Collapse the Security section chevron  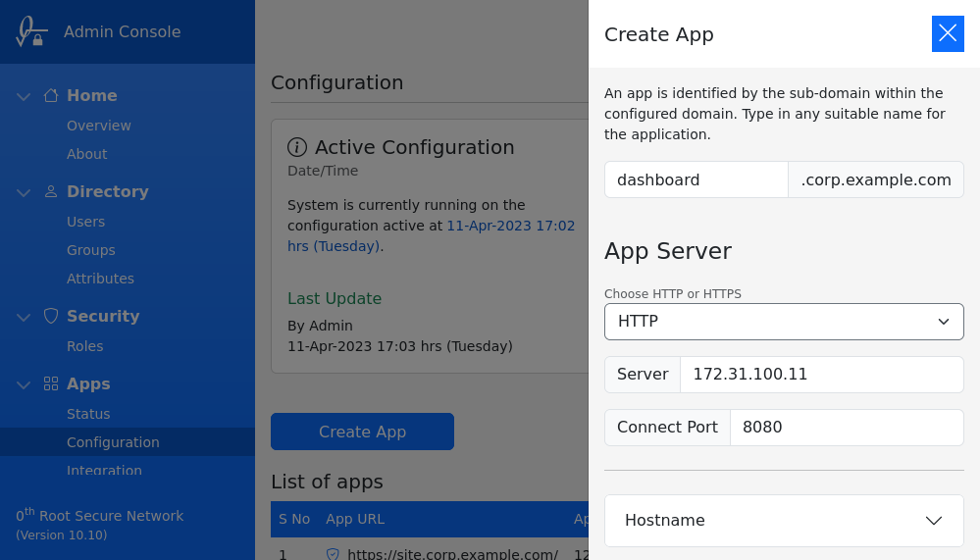[24, 317]
